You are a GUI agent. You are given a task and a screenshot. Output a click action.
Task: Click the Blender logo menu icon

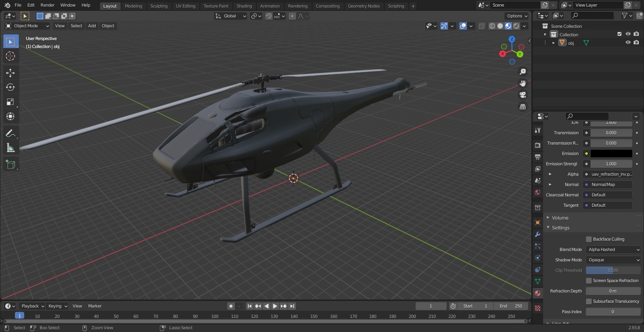click(x=7, y=5)
